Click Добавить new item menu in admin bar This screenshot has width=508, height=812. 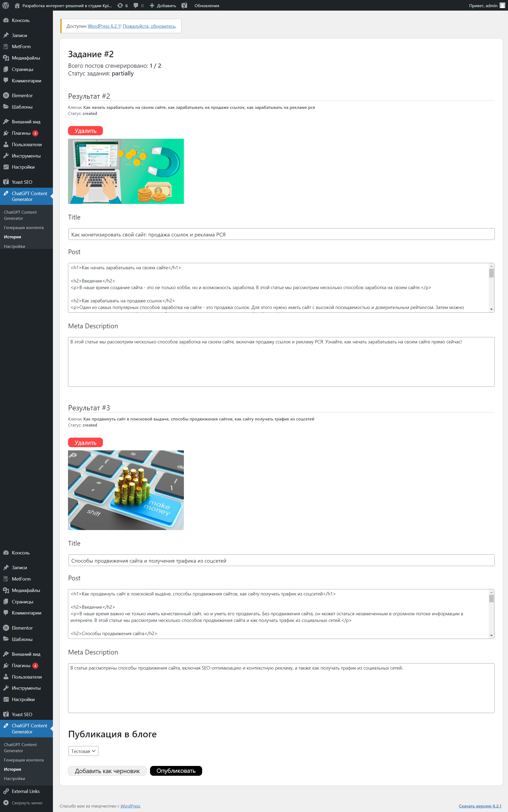(x=163, y=5)
